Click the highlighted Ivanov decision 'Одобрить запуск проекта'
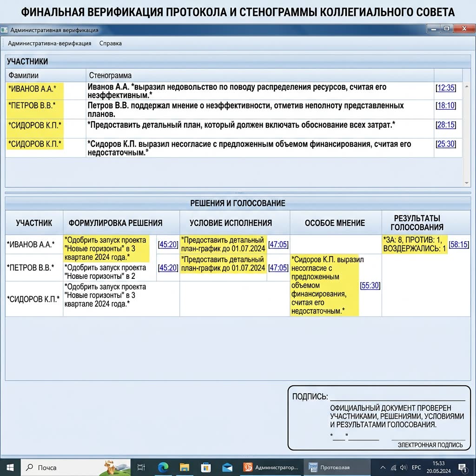Screen dimensions: 476x476 tap(106, 249)
